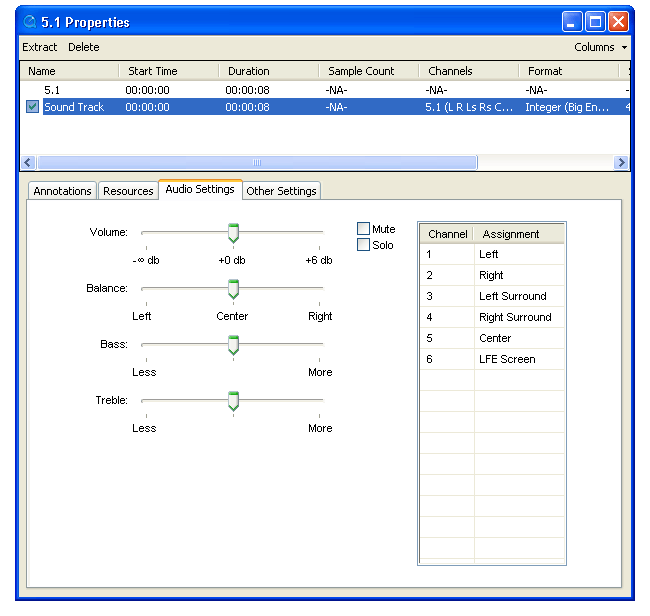
Task: Open the Resources tab
Action: [x=128, y=191]
